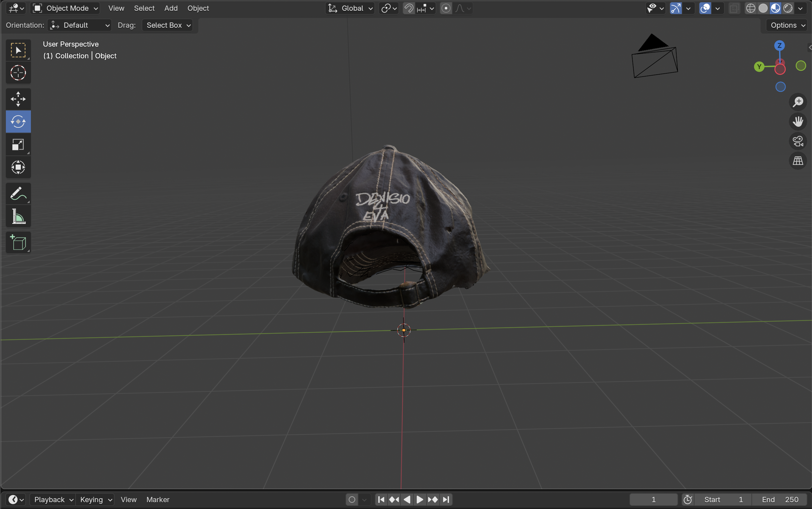This screenshot has width=812, height=509.
Task: Open the Select Box drag dropdown
Action: 168,25
